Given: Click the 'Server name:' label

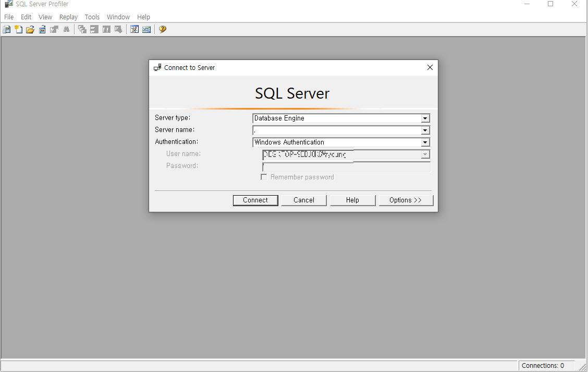Looking at the screenshot, I should (175, 130).
